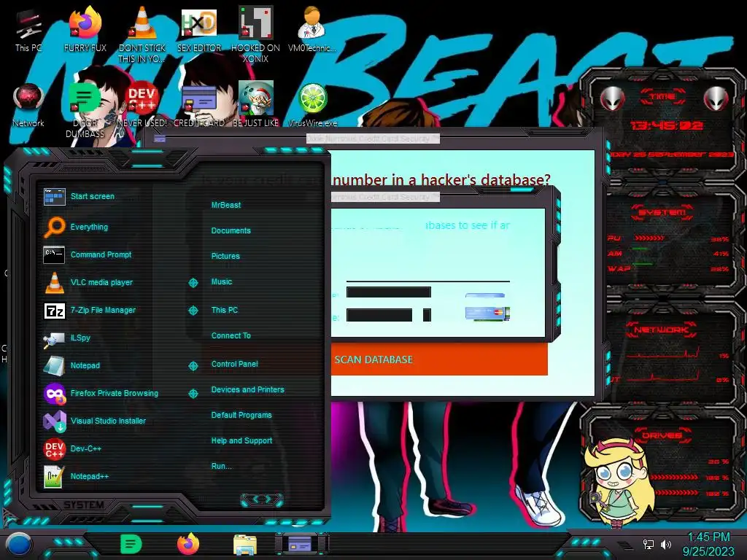Open the SEX EDITOR HxD desktop icon
Image resolution: width=747 pixels, height=560 pixels.
click(199, 29)
